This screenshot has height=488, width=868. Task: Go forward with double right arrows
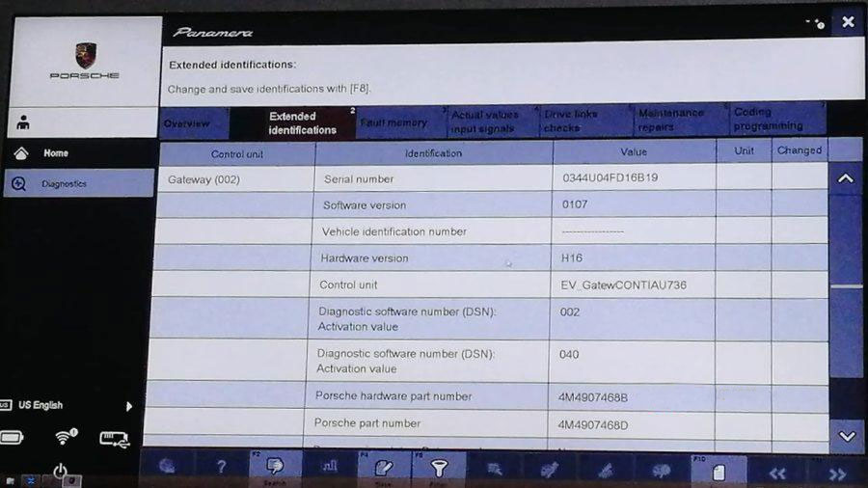[837, 474]
